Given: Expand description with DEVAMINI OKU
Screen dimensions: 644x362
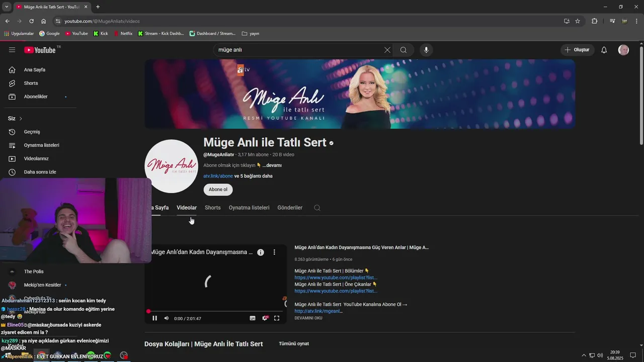Looking at the screenshot, I should [x=308, y=318].
